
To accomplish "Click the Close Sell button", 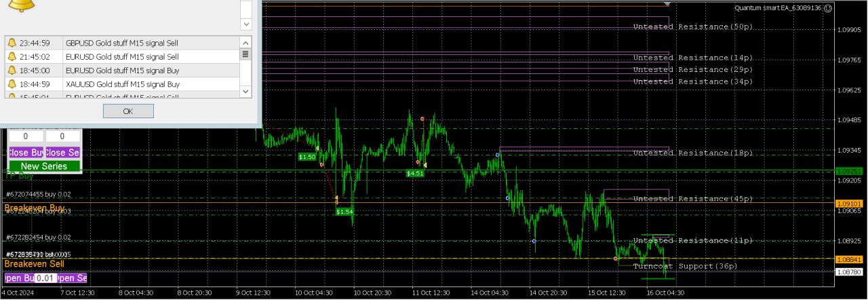I will coord(62,153).
